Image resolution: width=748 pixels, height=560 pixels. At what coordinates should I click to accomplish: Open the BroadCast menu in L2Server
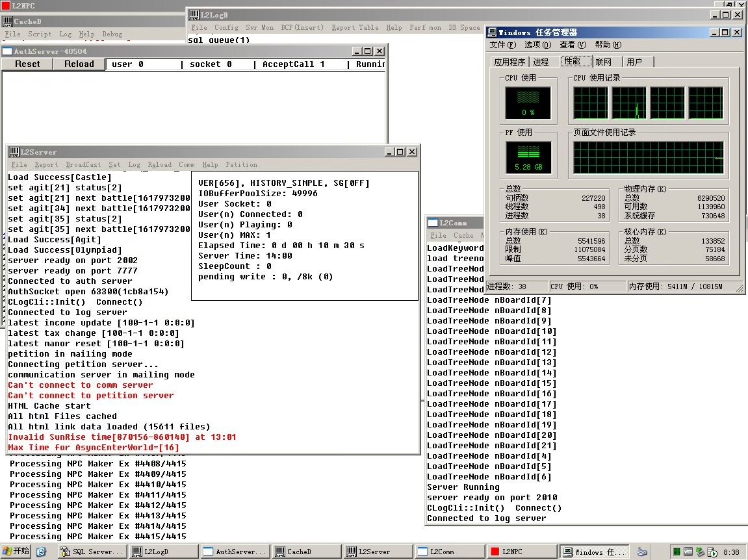(83, 165)
